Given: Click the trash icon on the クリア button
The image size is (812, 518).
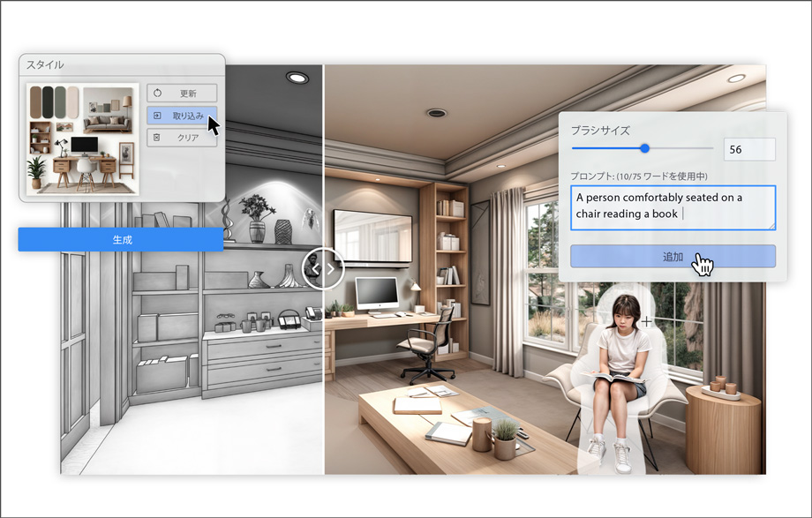Looking at the screenshot, I should (x=157, y=138).
